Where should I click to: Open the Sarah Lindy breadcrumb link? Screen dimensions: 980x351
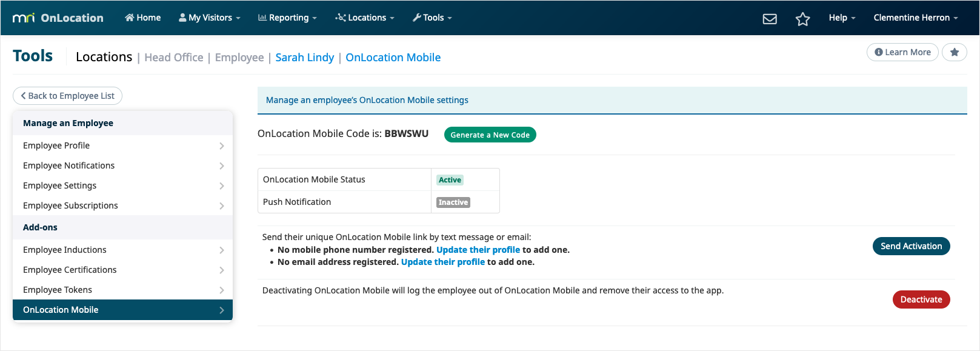305,58
